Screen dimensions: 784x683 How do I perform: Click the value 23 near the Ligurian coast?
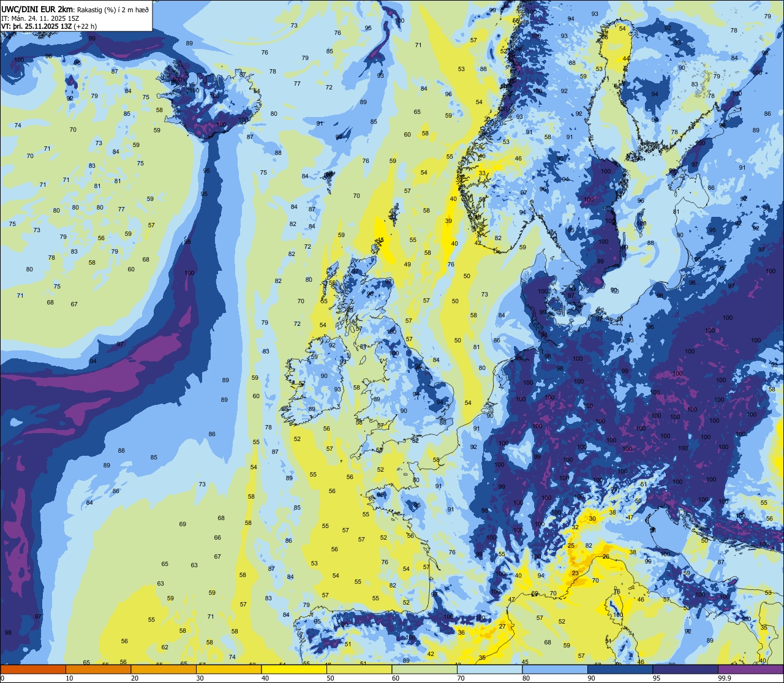pos(575,573)
